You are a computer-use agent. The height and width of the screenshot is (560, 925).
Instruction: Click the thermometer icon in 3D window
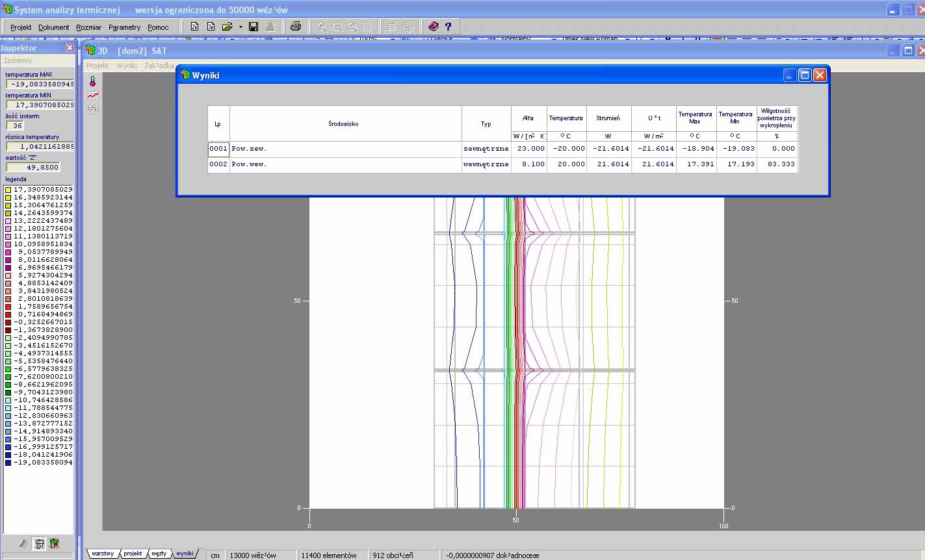pos(92,81)
